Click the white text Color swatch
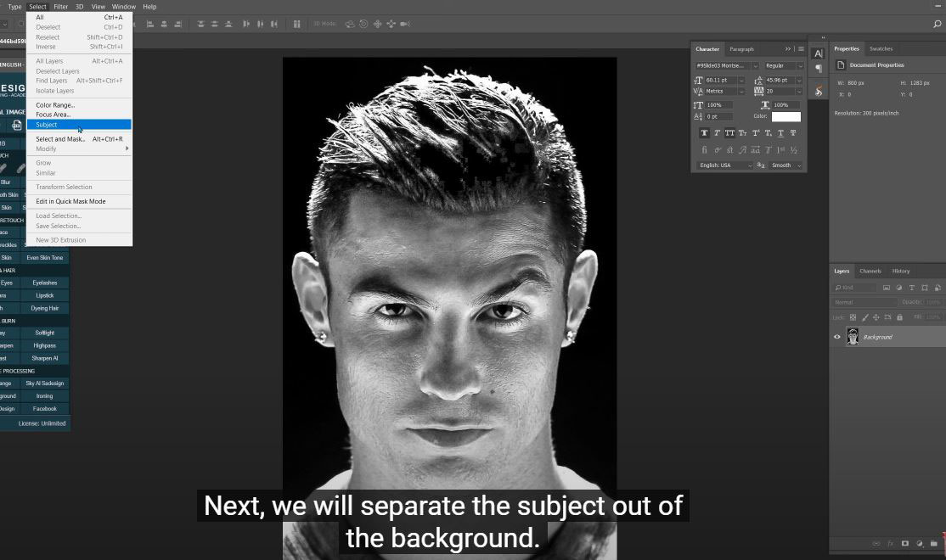 [786, 116]
